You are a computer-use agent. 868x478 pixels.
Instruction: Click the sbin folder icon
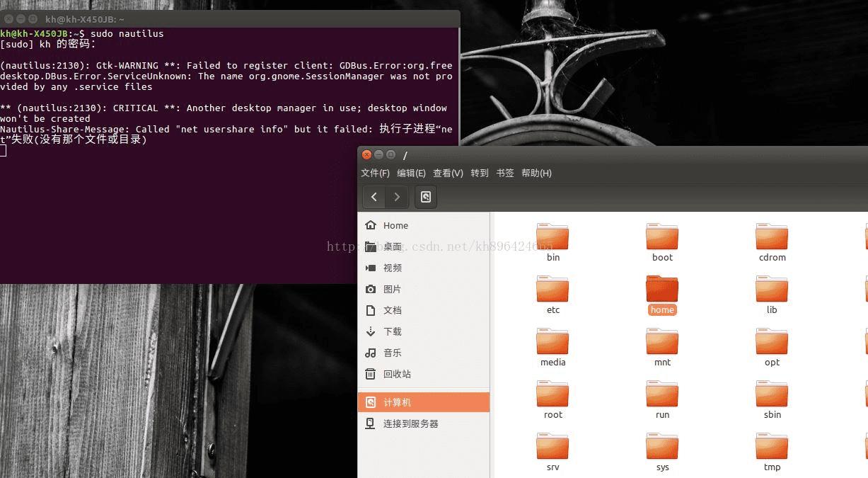click(772, 394)
